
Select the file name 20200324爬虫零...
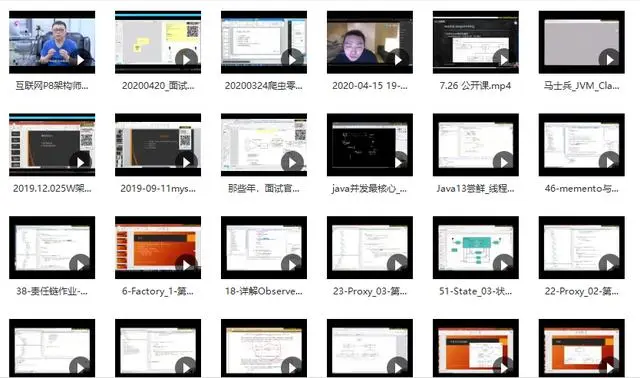click(264, 86)
